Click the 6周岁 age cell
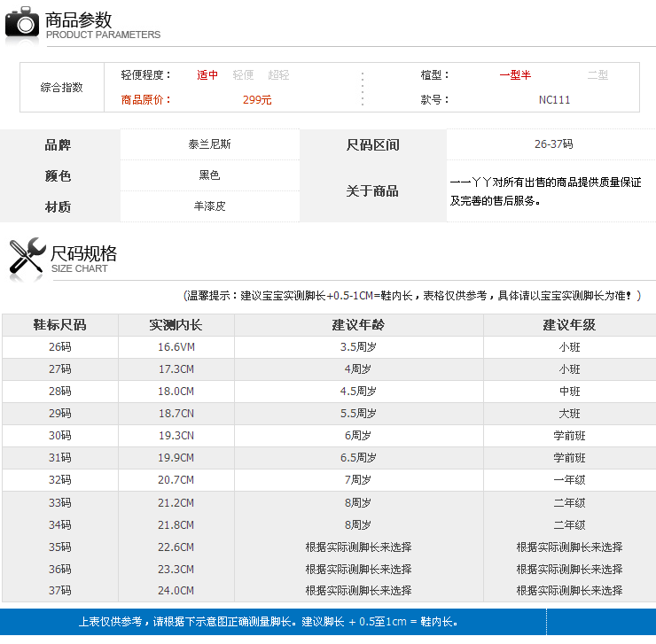Screen dimensions: 656x644 (x=358, y=436)
